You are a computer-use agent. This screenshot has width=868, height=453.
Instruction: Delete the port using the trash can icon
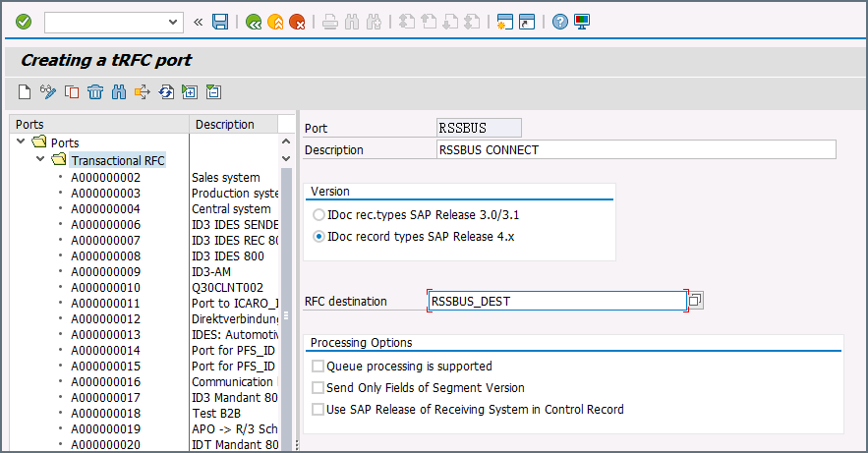(x=95, y=92)
